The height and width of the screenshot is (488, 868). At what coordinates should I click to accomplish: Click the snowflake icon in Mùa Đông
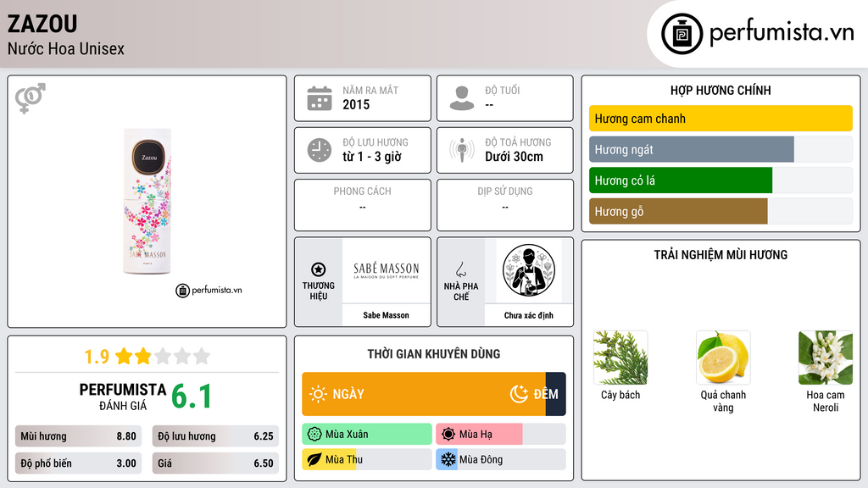pos(448,459)
